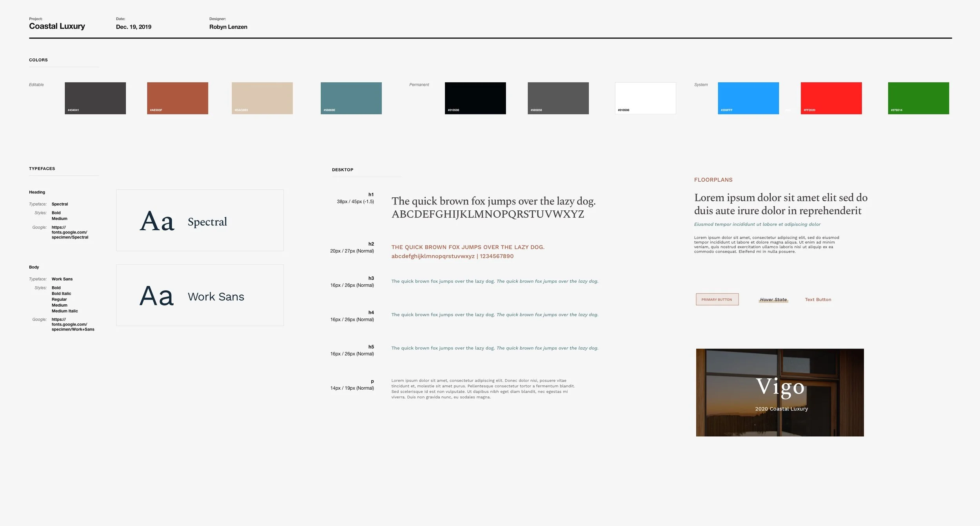Pick the beige #DAC8B3 color swatch
This screenshot has height=526, width=980.
[262, 98]
